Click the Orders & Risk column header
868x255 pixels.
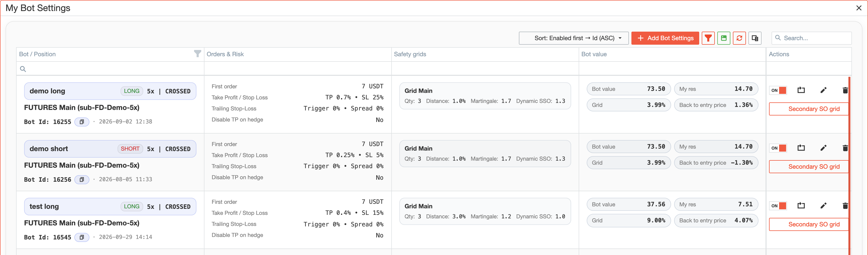pos(225,54)
